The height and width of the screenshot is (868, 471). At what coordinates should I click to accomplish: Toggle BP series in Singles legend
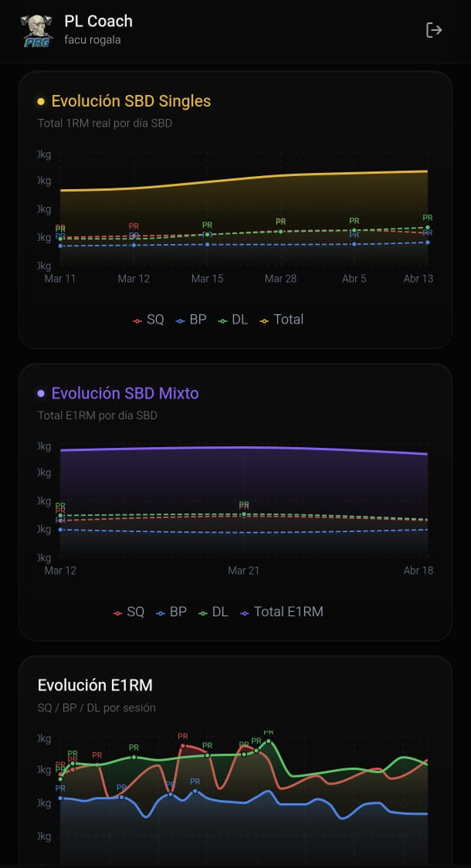[191, 320]
